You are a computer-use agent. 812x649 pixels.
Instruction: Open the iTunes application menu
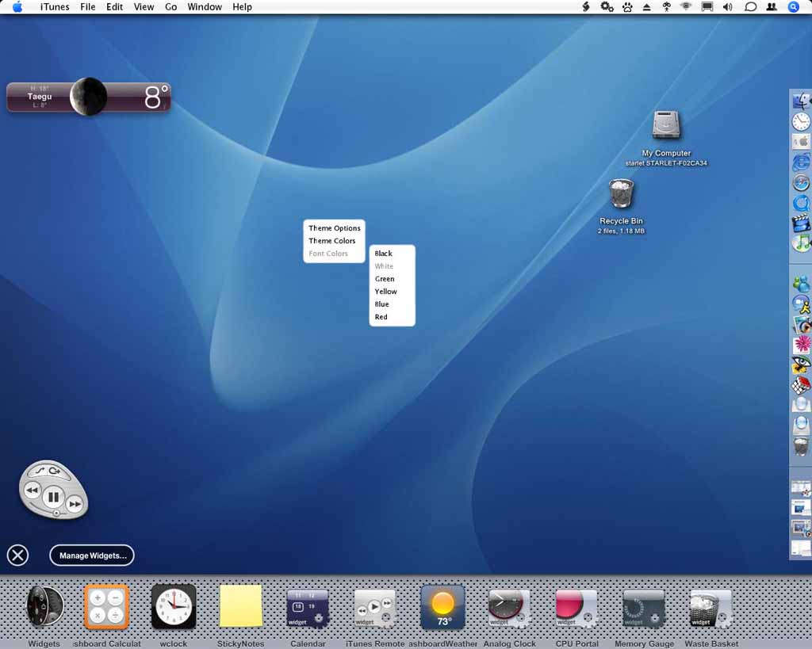coord(55,6)
